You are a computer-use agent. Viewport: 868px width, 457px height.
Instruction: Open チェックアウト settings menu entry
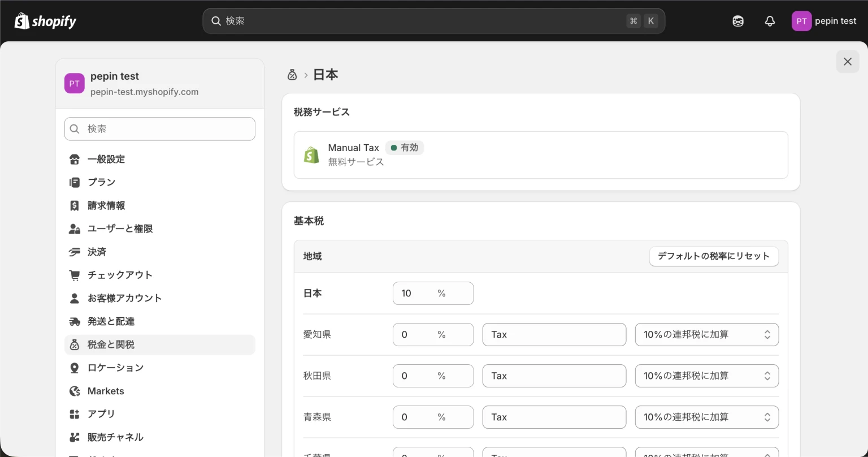(120, 275)
